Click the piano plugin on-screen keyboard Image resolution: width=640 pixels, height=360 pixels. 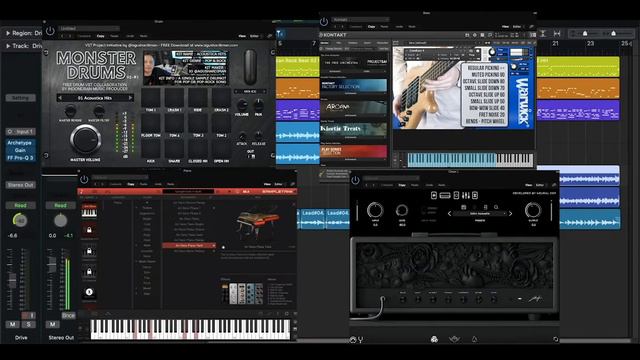pyautogui.click(x=190, y=329)
